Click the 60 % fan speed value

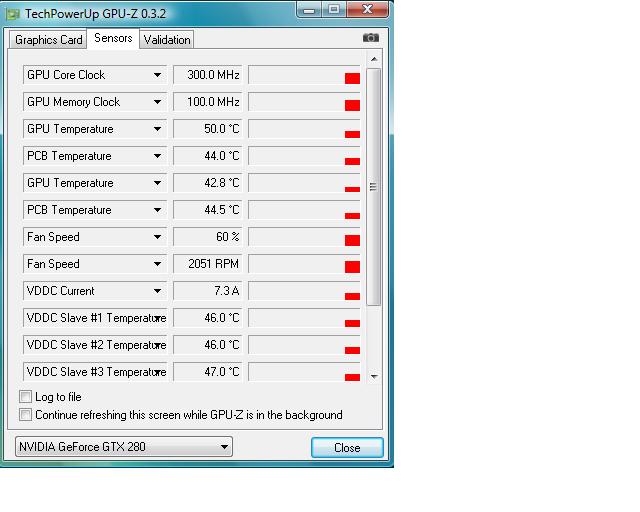click(207, 236)
